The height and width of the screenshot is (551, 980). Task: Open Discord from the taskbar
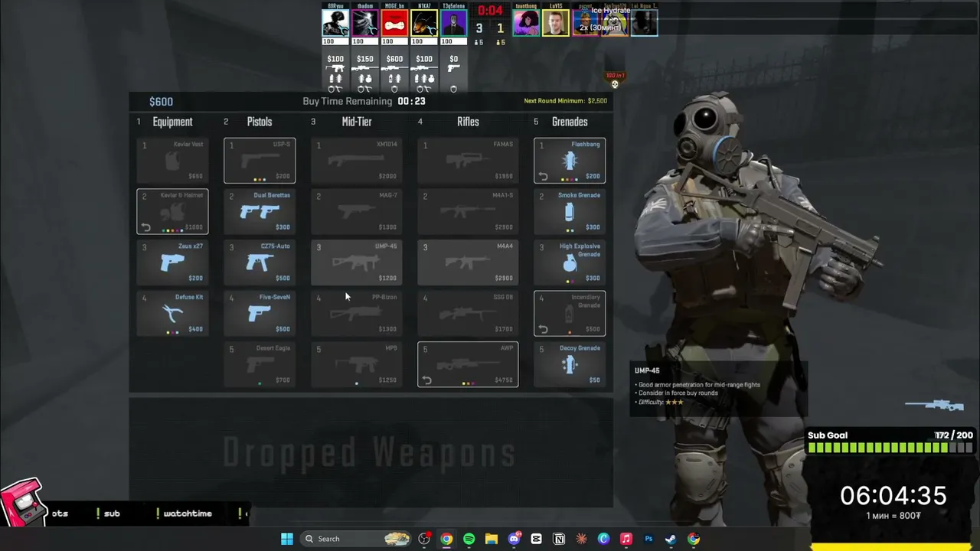514,539
